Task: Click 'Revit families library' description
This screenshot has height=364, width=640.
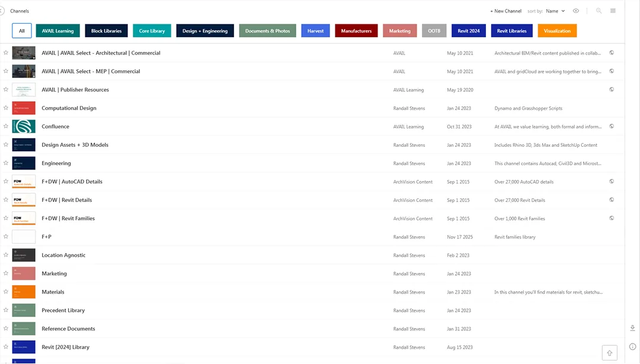Action: (515, 237)
